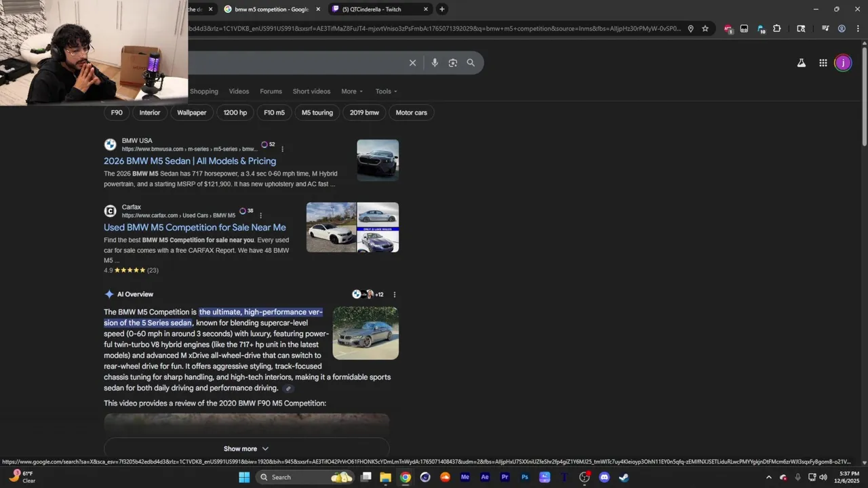Click the Chrome address bar URL
The width and height of the screenshot is (868, 488).
click(x=434, y=29)
